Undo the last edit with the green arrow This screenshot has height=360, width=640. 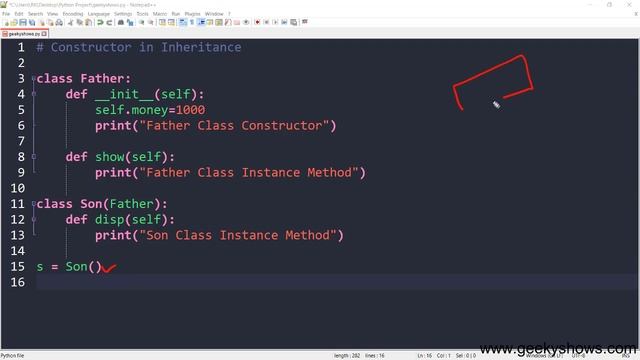[100, 22]
